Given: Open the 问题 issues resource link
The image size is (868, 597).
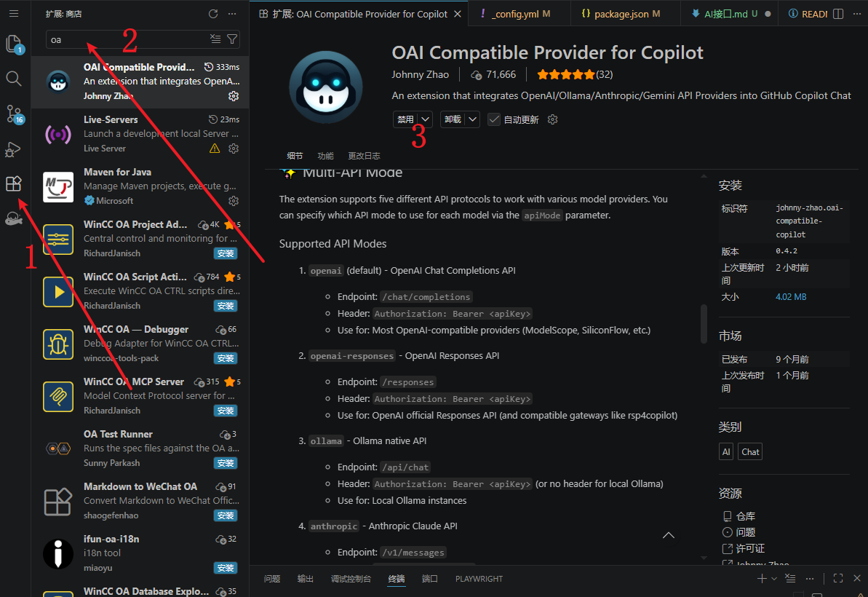Looking at the screenshot, I should 745,532.
